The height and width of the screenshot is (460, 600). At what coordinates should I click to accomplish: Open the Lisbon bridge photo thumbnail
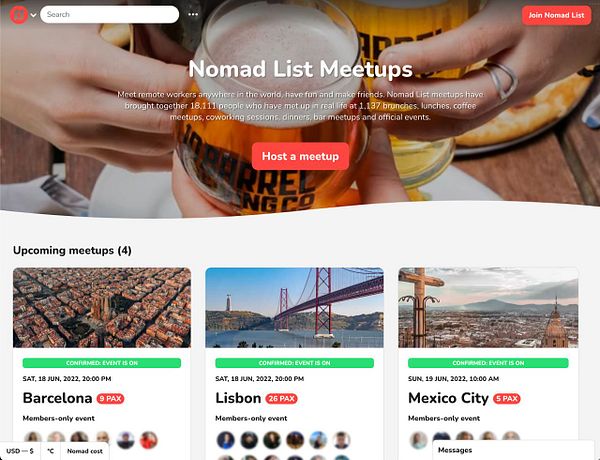point(294,307)
